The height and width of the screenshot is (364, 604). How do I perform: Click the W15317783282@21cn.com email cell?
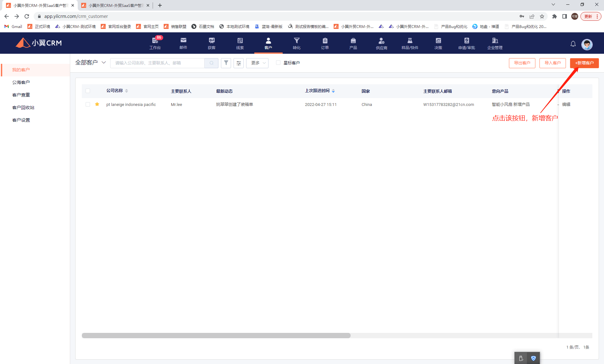point(449,104)
